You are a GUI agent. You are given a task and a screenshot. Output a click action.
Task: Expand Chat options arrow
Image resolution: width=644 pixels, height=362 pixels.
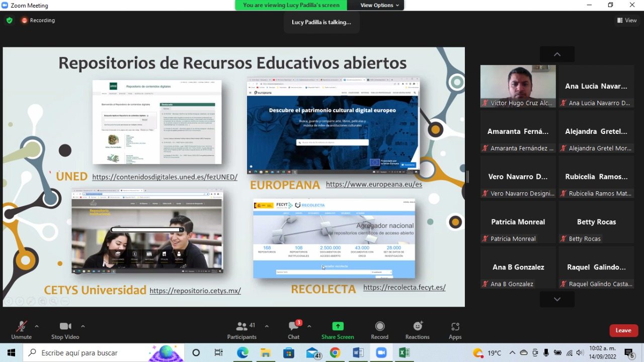click(x=309, y=326)
